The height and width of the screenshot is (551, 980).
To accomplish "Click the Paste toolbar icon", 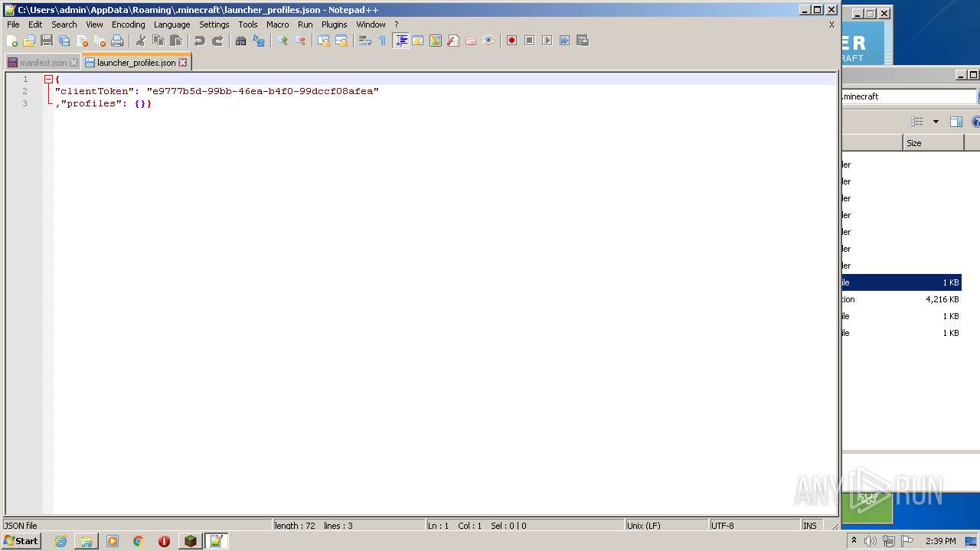I will (176, 41).
